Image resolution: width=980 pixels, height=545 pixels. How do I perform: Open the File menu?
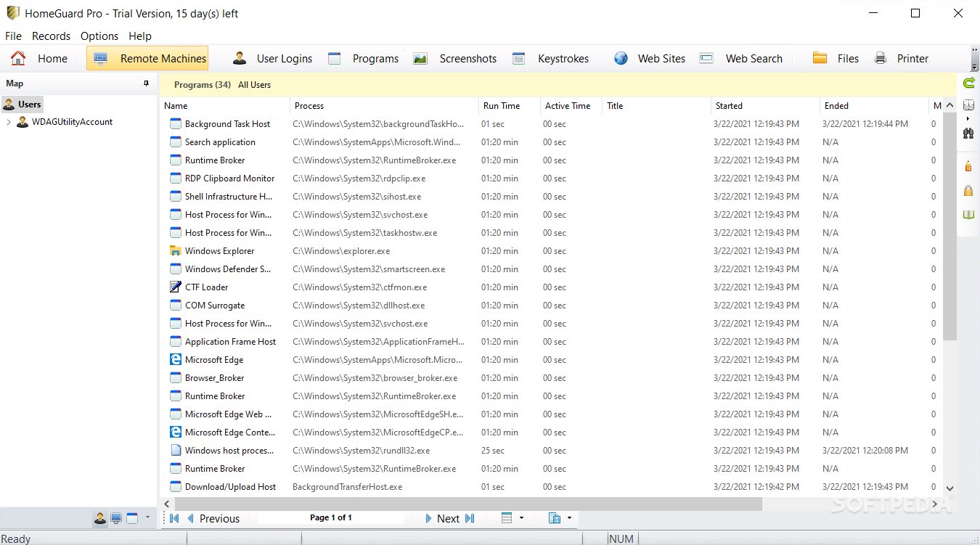click(13, 36)
